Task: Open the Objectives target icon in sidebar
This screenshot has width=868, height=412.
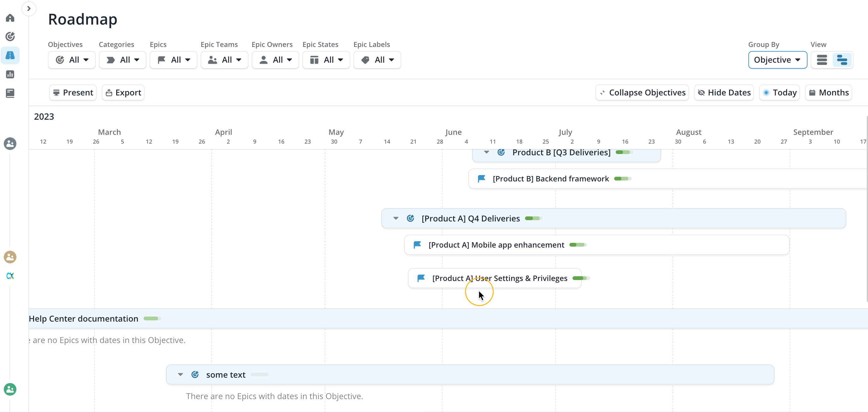Action: (x=10, y=37)
